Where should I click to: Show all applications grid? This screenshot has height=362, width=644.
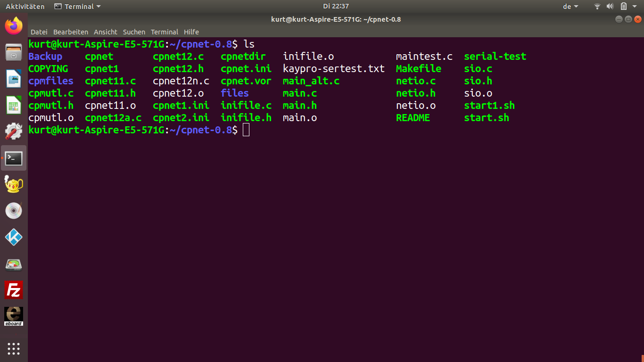(14, 349)
